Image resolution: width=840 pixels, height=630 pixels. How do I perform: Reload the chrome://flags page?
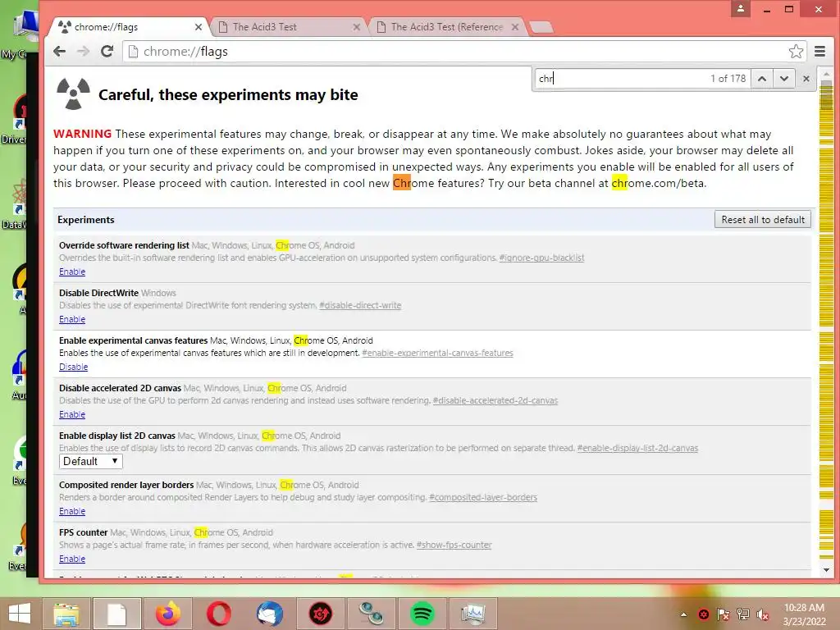pyautogui.click(x=107, y=52)
